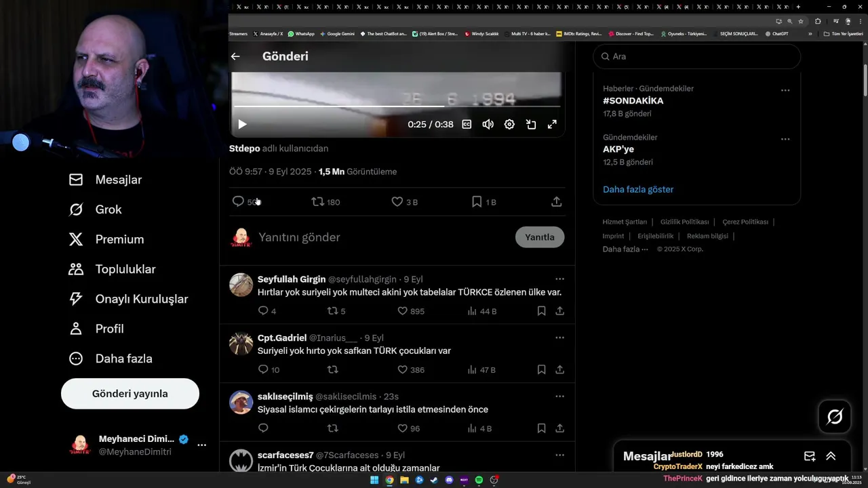Play the paused video

242,124
